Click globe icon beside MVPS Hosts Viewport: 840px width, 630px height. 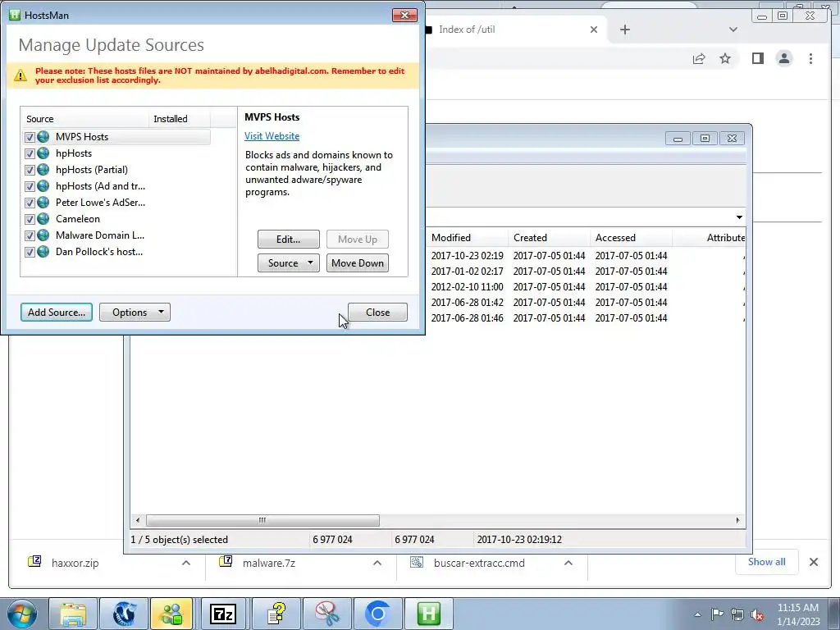point(43,137)
